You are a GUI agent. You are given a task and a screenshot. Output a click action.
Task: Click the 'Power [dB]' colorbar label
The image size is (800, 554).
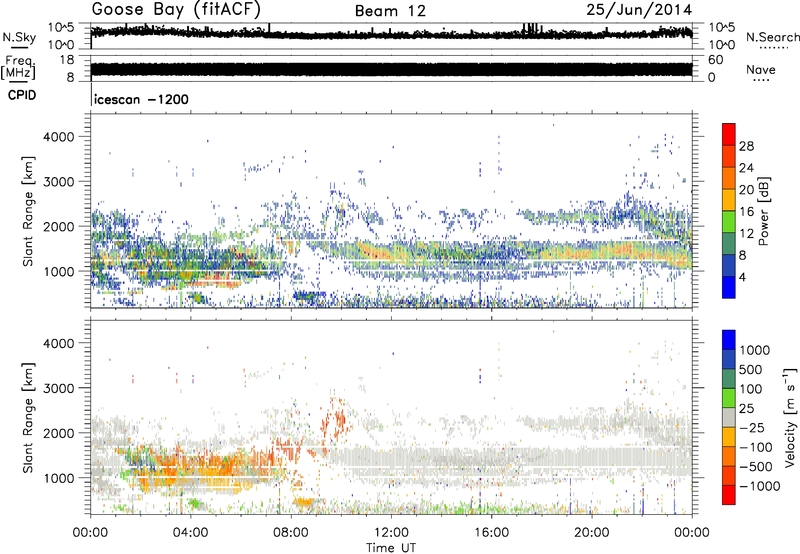[763, 211]
